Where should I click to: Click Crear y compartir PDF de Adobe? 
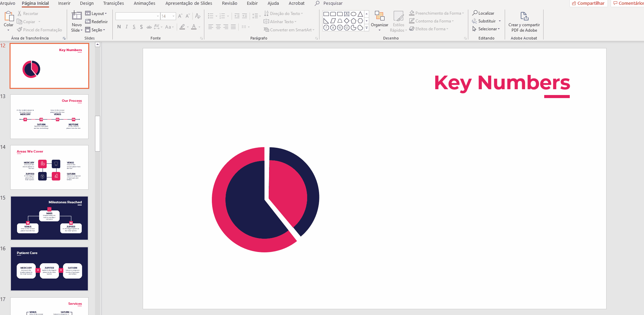point(524,22)
